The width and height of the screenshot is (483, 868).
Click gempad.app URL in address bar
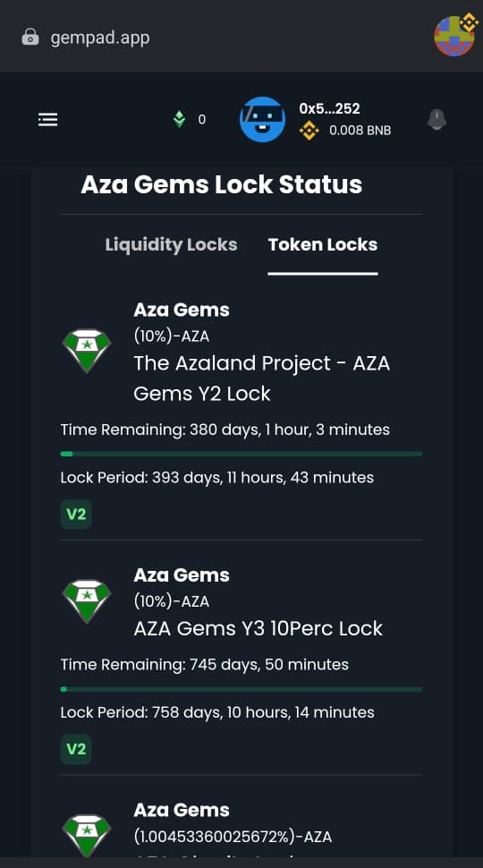[x=100, y=38]
